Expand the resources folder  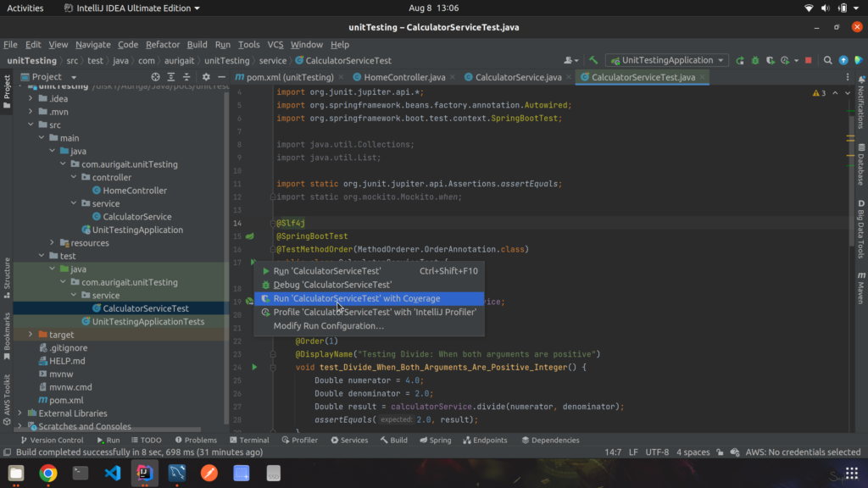52,243
